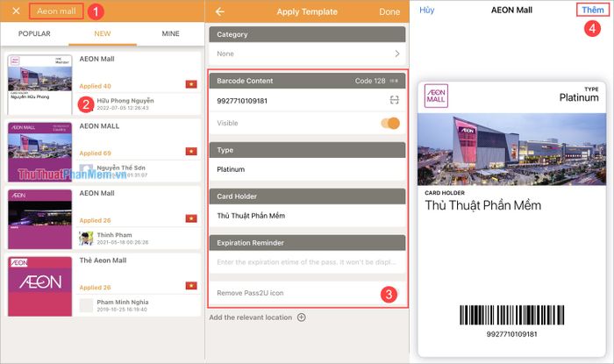Click Vietnam flag on Thinh Pham's template

[191, 218]
